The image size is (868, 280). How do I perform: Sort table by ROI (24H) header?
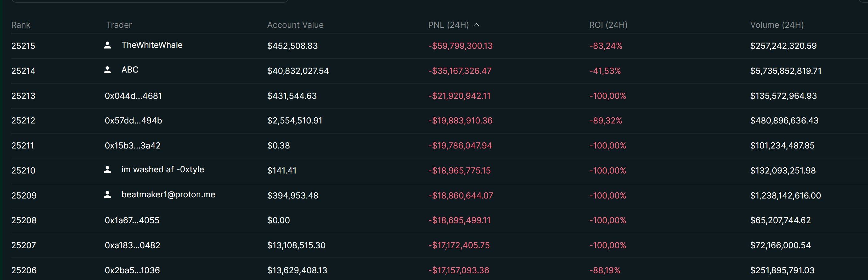click(x=608, y=25)
